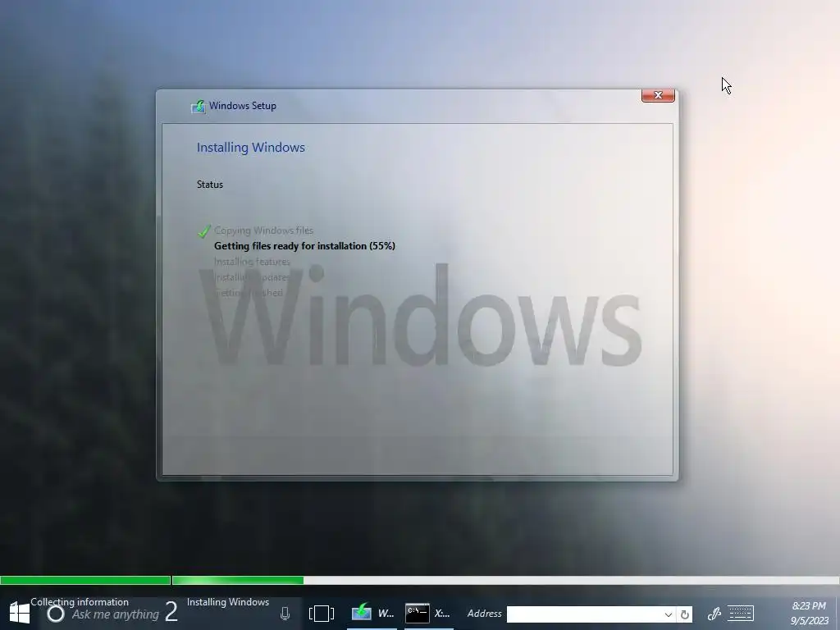Screen dimensions: 840x630
Task: Click the Copying Windows files status line
Action: (x=263, y=231)
